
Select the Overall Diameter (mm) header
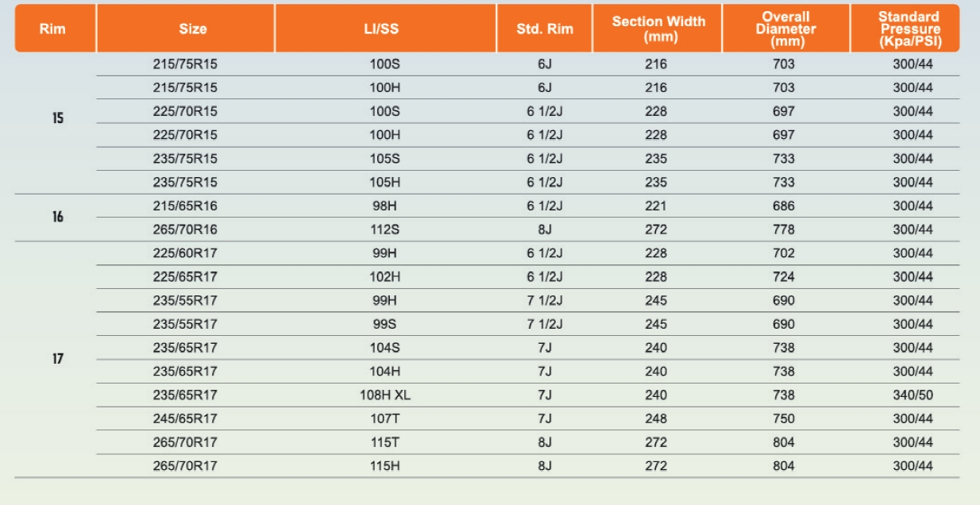point(787,29)
